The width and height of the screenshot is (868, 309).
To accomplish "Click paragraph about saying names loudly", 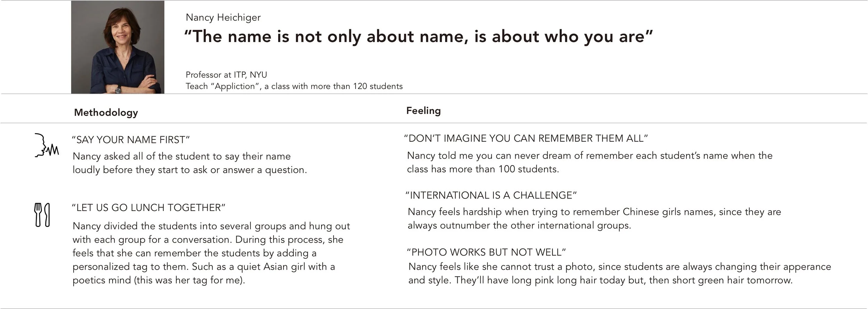I will click(190, 163).
